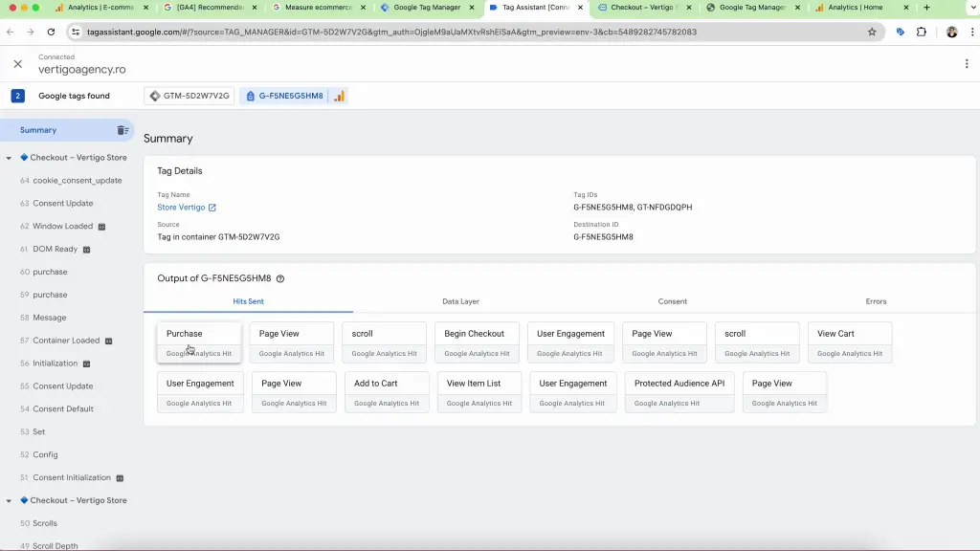Click the Begin Checkout hit card
The width and height of the screenshot is (980, 551).
tap(476, 342)
